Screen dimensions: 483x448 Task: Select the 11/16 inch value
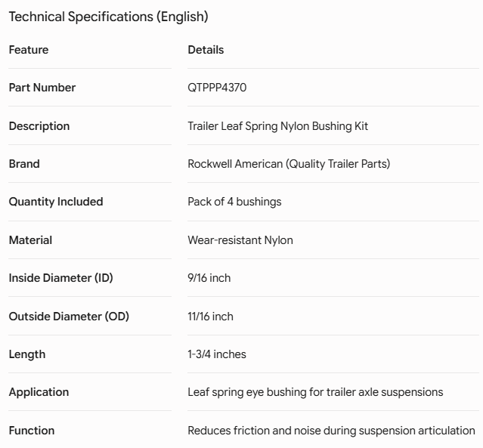(210, 317)
